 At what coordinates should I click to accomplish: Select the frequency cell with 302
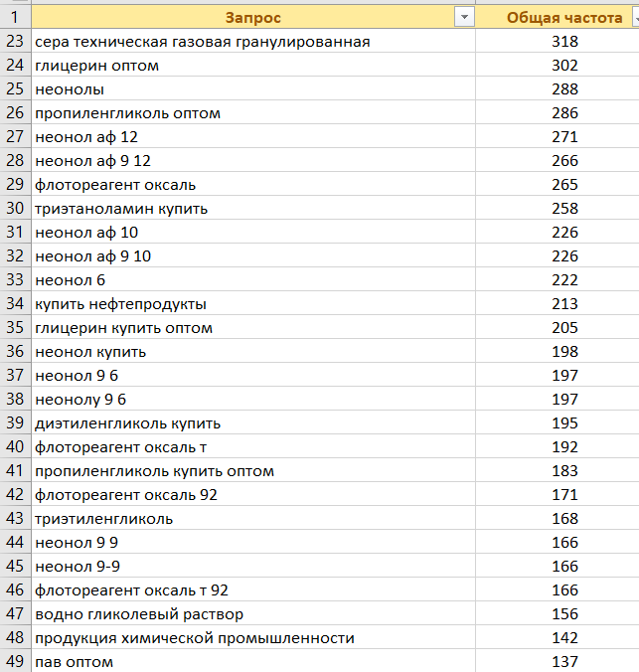pyautogui.click(x=563, y=66)
